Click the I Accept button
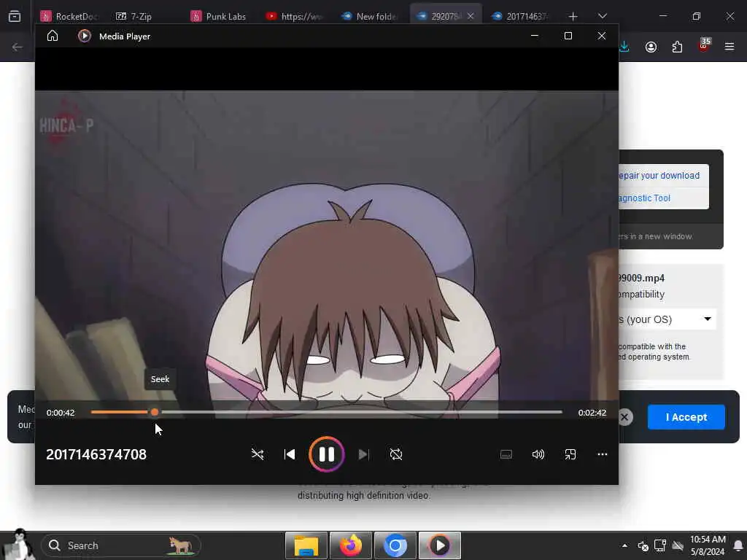The width and height of the screenshot is (747, 560). (686, 417)
